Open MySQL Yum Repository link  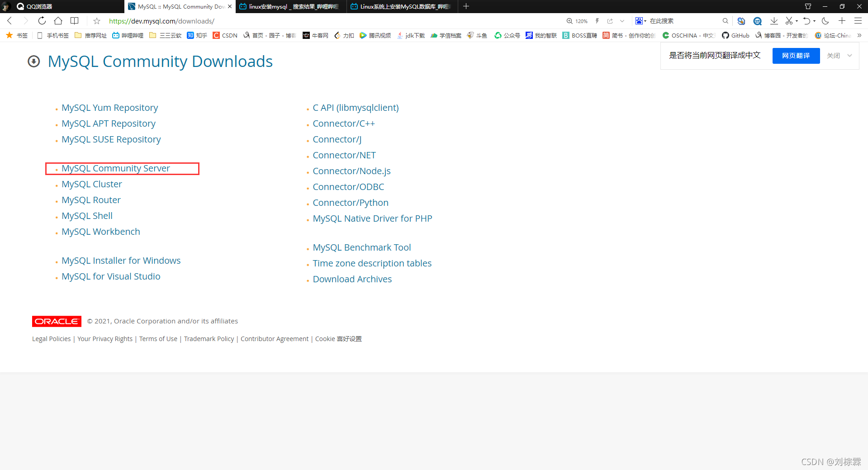tap(110, 108)
